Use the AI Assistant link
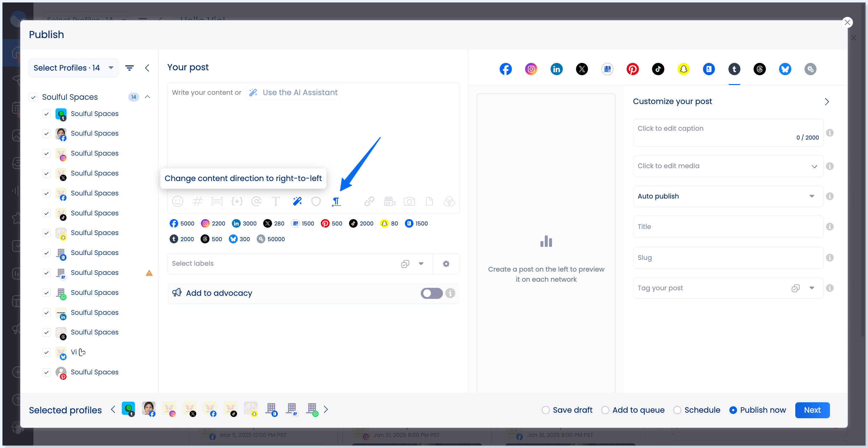This screenshot has width=868, height=448. click(293, 92)
